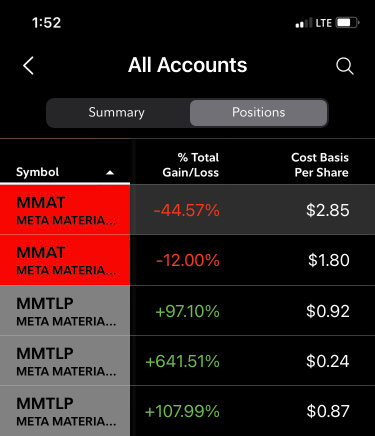The image size is (375, 436).
Task: Sort by % Total Gain/Loss header
Action: [x=191, y=165]
